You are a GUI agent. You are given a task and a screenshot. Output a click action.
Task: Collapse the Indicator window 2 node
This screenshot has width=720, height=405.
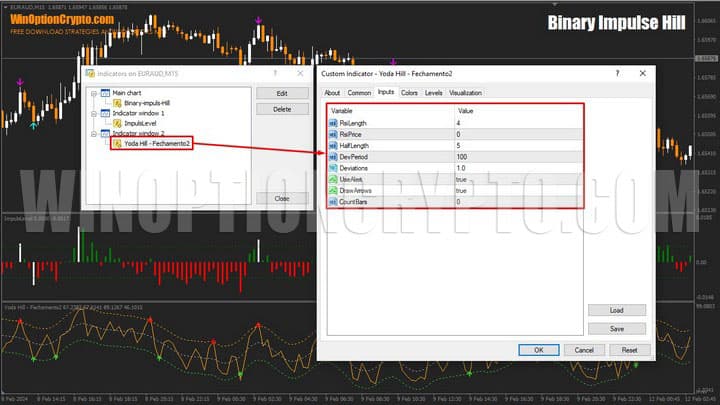click(93, 133)
